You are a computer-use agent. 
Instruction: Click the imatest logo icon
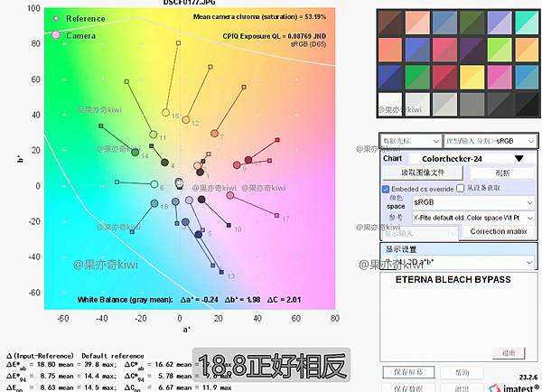(495, 387)
